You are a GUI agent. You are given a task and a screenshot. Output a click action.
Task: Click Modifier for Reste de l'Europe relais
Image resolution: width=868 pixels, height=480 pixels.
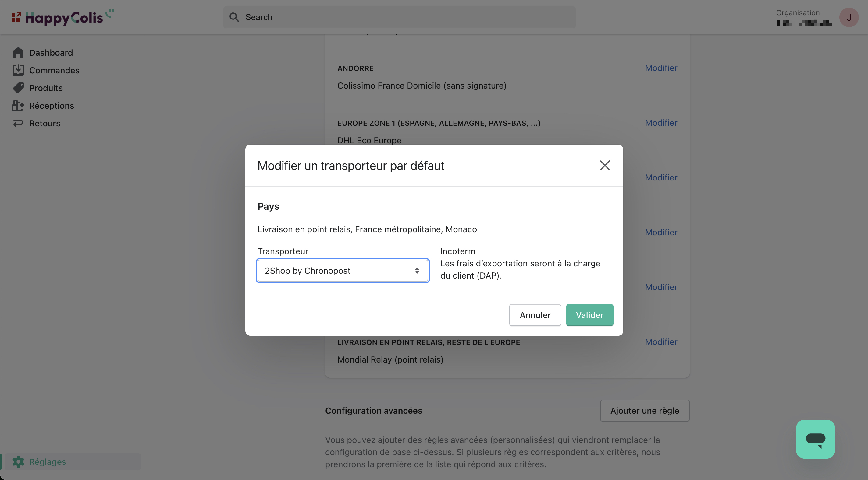[x=661, y=342]
